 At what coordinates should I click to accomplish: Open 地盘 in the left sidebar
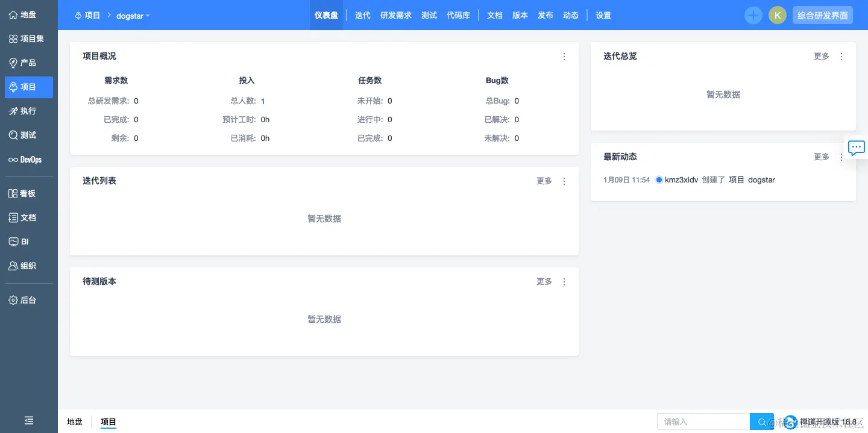coord(28,14)
